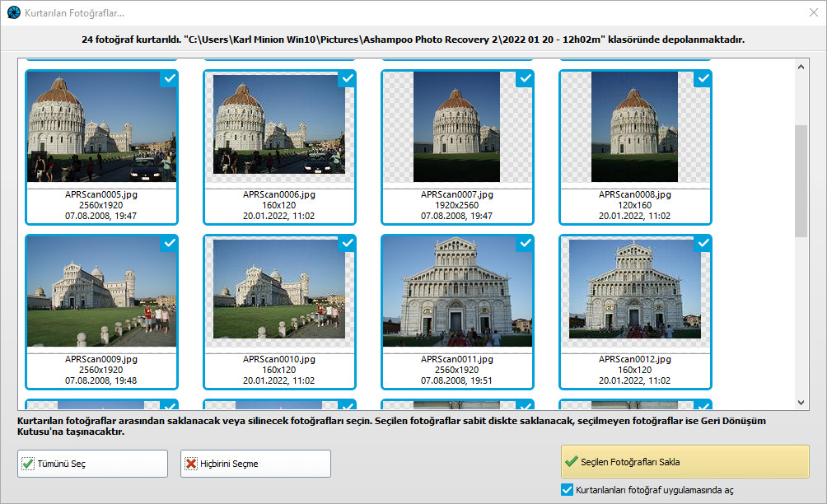Viewport: 827px width, 504px height.
Task: Click the scrollbar down arrow
Action: coord(801,402)
